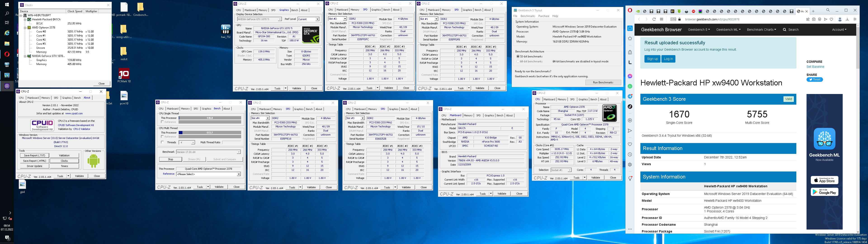Open Telegram in Opera sidebar
This screenshot has width=868, height=244.
click(630, 96)
